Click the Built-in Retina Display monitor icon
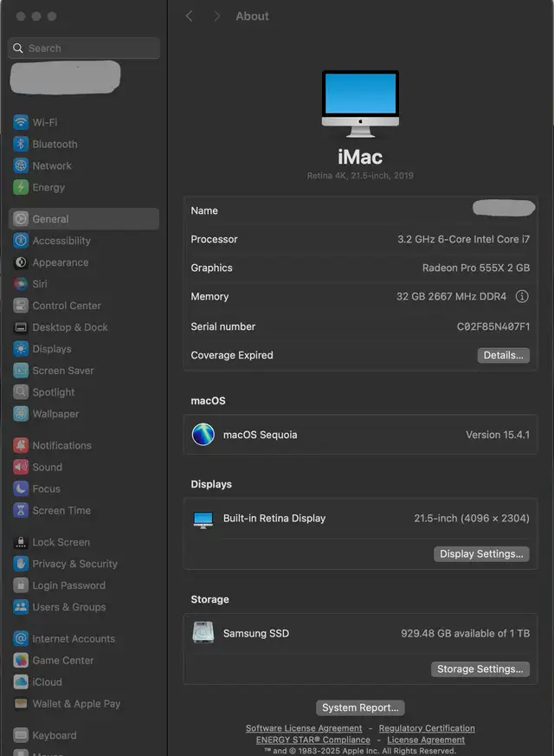Screen dimensions: 554x756 (x=203, y=520)
